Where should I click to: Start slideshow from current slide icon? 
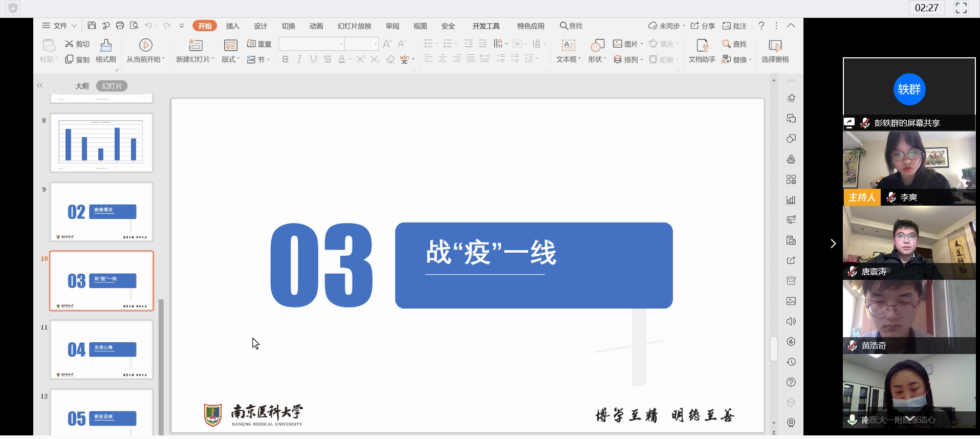coord(145,46)
